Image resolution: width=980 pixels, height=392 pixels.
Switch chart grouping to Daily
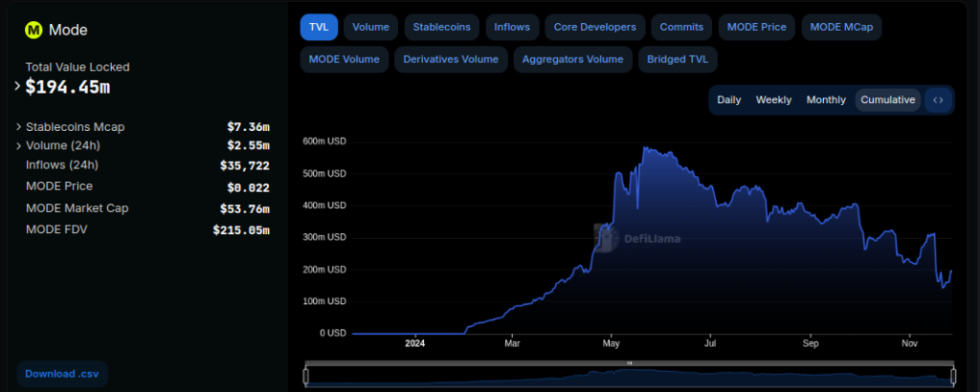tap(728, 99)
